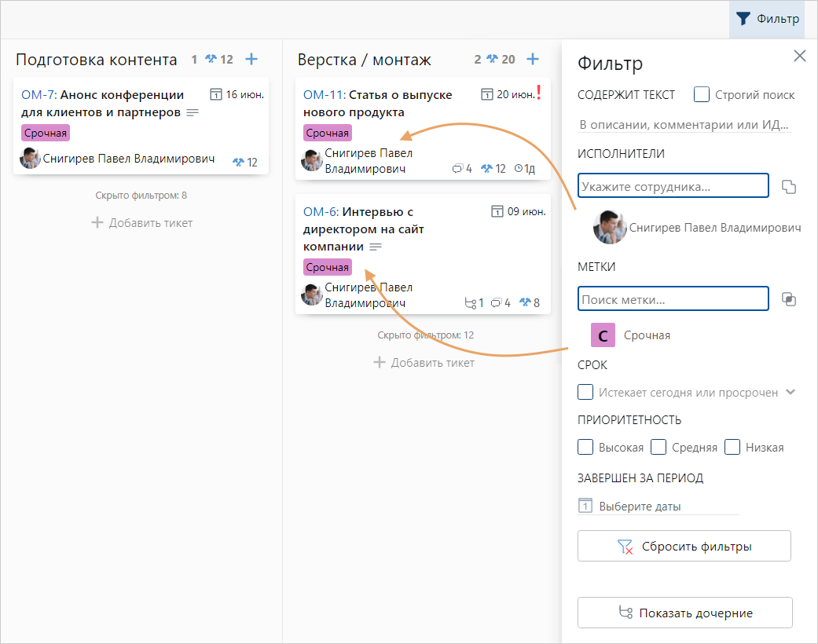Tick the Высокая priority checkbox
The width and height of the screenshot is (818, 644).
(x=585, y=447)
